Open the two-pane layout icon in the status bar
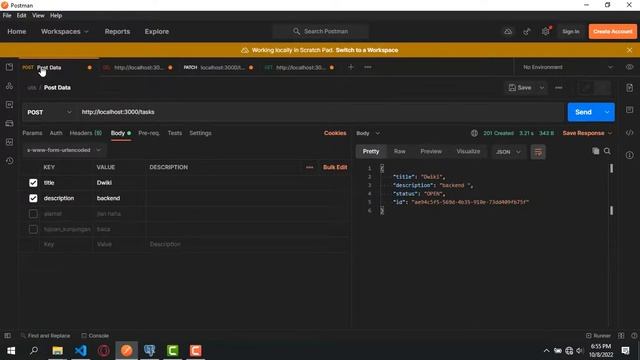This screenshot has height=360, width=640. pyautogui.click(x=621, y=336)
